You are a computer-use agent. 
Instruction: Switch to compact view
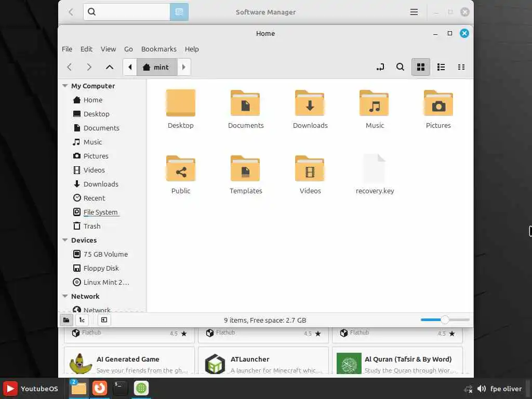coord(461,67)
